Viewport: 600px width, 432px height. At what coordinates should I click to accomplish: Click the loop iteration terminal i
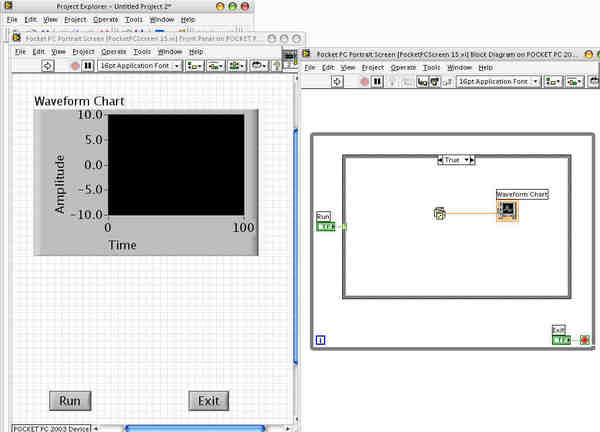coord(321,340)
